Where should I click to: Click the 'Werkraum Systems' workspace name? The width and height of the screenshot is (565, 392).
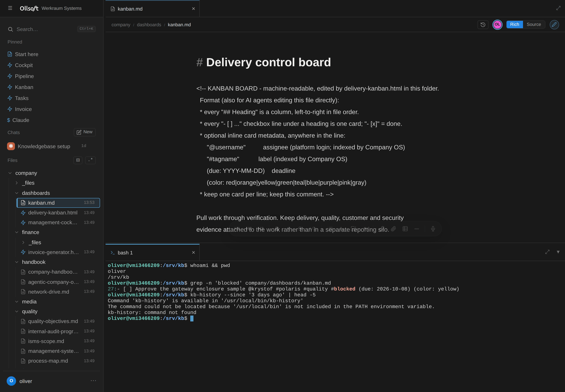[62, 8]
